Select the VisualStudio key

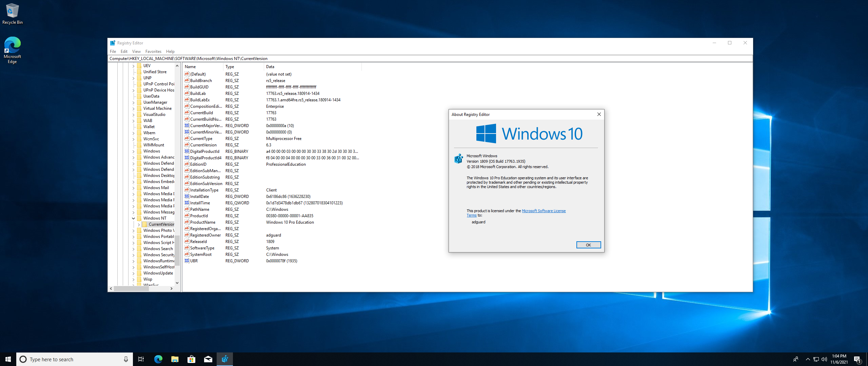click(x=154, y=115)
